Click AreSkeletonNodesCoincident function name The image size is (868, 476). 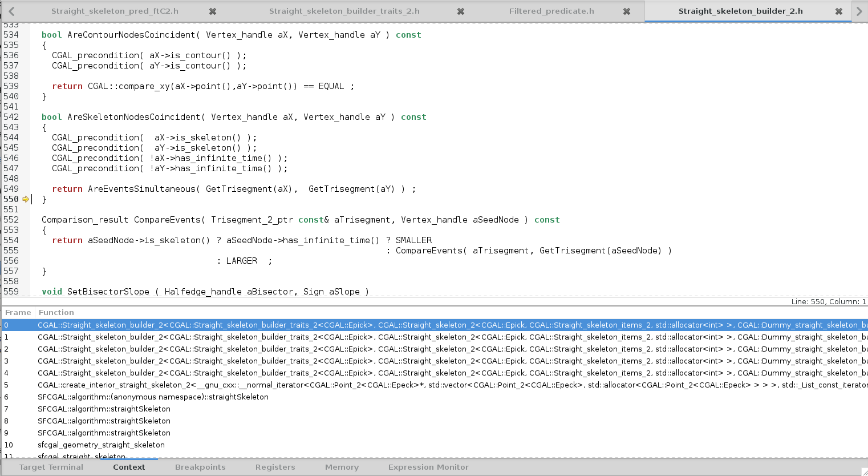tap(134, 117)
